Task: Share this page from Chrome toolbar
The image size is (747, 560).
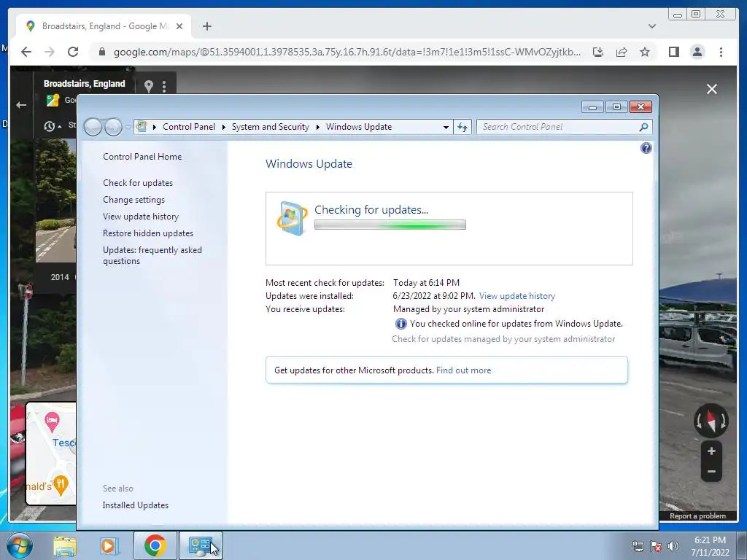Action: (622, 52)
